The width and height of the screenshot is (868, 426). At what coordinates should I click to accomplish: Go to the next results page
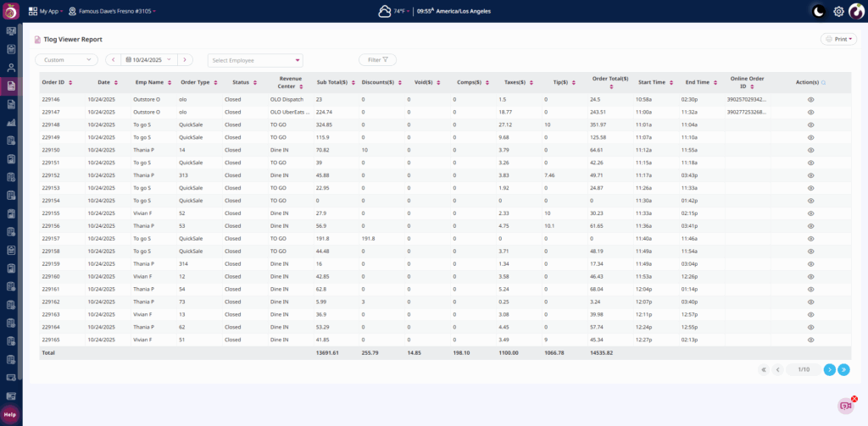pyautogui.click(x=830, y=369)
